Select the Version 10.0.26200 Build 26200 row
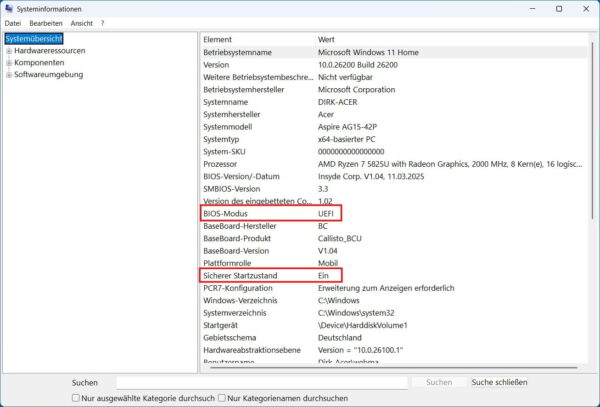 tap(394, 65)
